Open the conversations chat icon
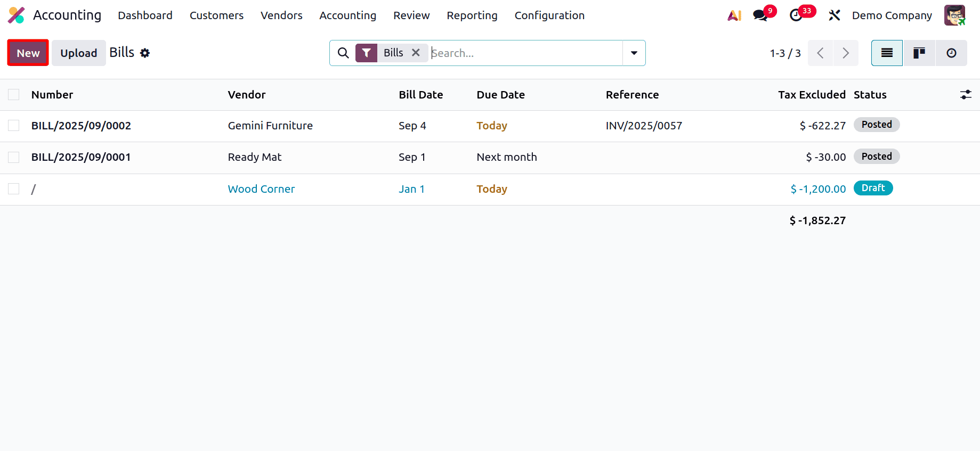This screenshot has height=451, width=980. [760, 15]
